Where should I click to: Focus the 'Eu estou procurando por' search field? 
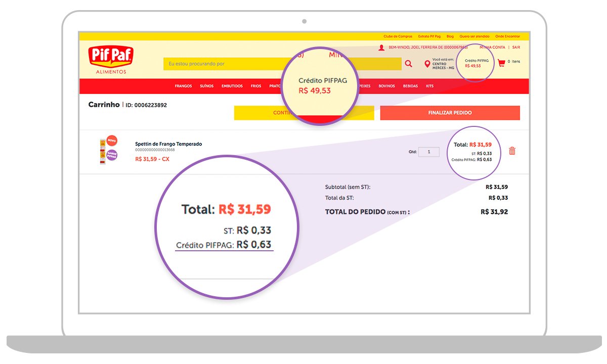coord(282,64)
